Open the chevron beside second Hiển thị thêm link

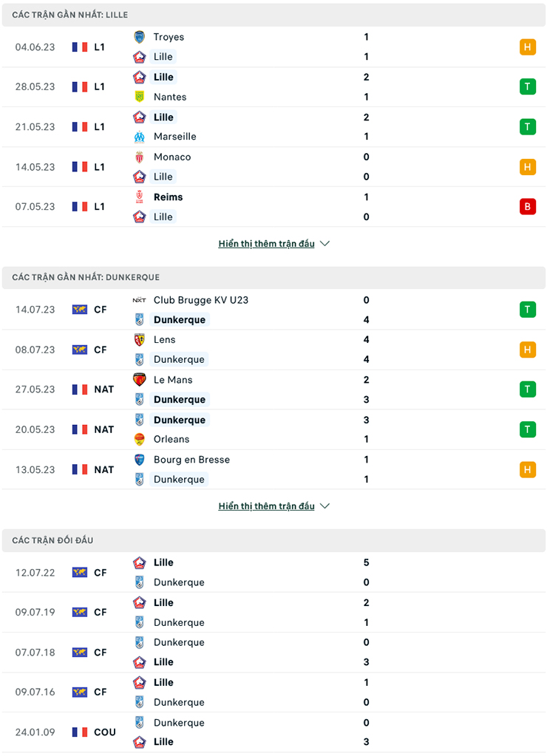point(324,505)
